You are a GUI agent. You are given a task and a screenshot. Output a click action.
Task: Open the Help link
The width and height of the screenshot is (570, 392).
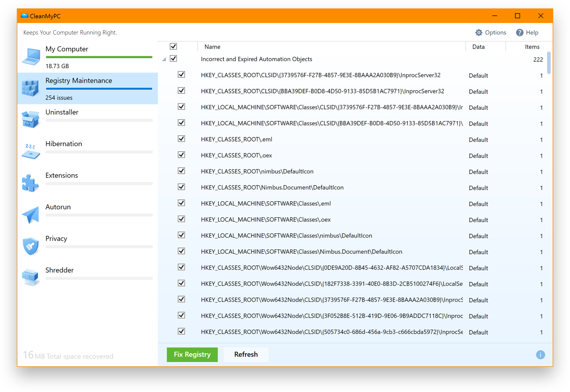click(527, 33)
